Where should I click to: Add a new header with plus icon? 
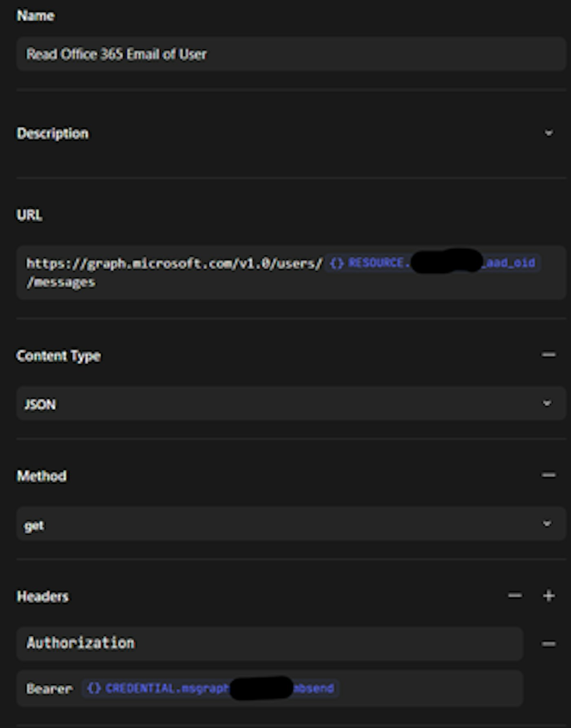(549, 596)
